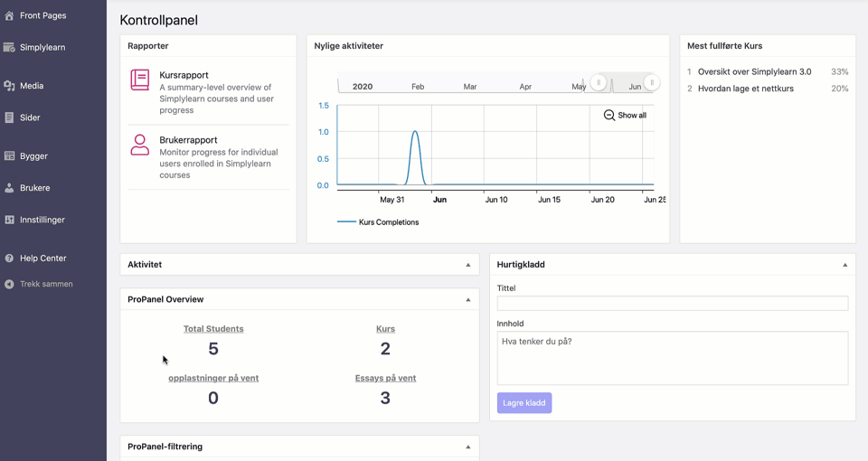This screenshot has height=461, width=868.
Task: Click the Sider pages icon
Action: coord(9,118)
